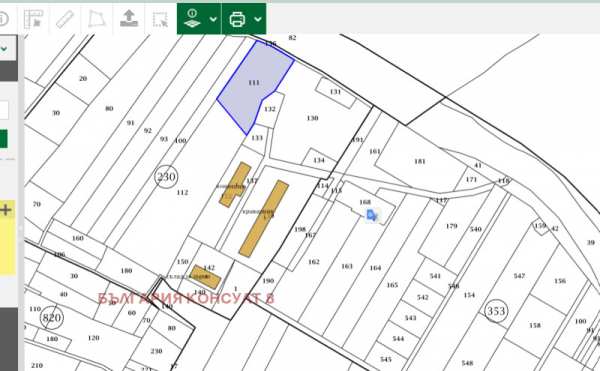
Task: Expand the layer info dropdown arrow
Action: [213, 19]
